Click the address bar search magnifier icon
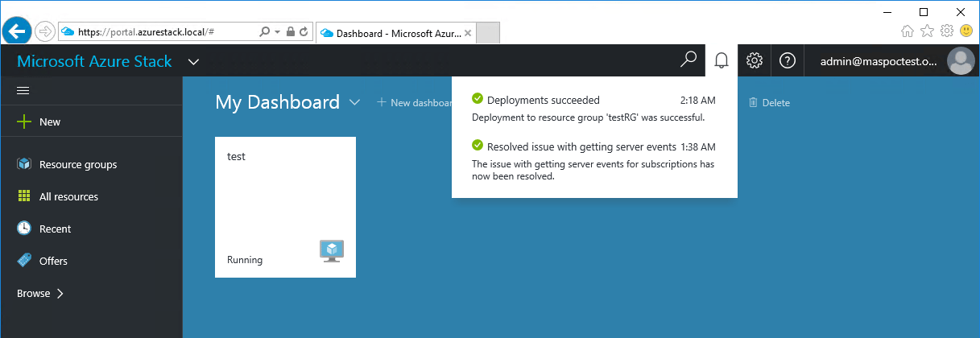 click(265, 32)
